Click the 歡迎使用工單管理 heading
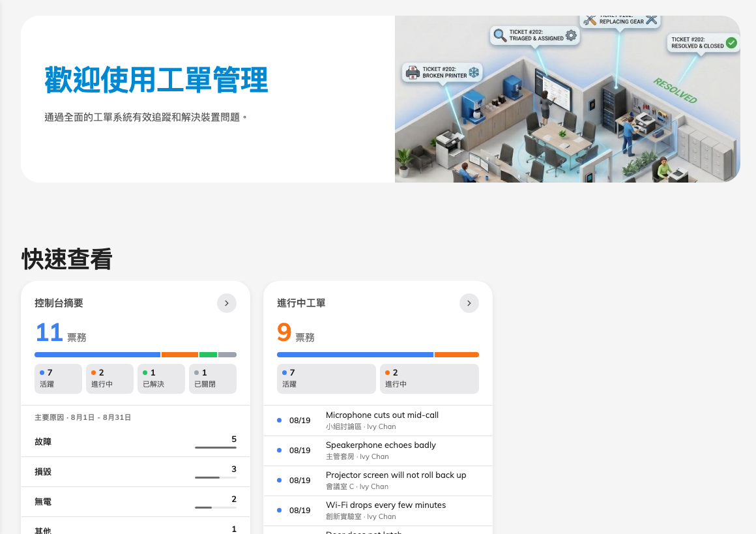Viewport: 756px width, 534px height. pos(156,80)
